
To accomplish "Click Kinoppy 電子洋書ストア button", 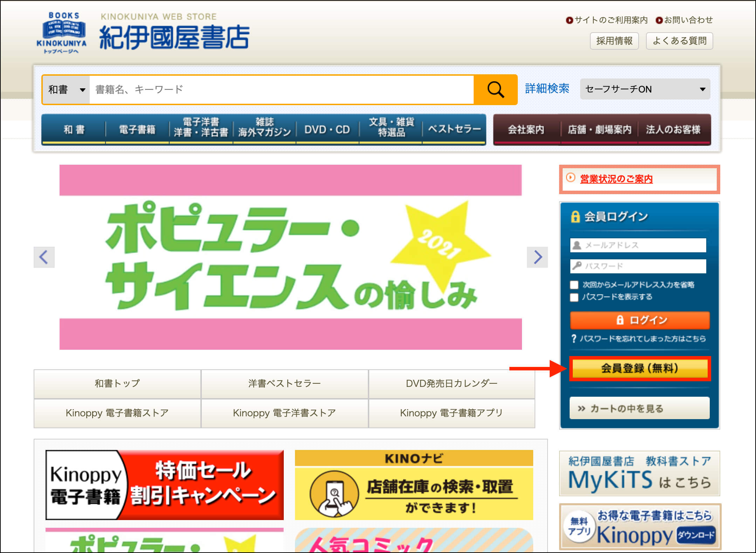I will click(x=284, y=413).
